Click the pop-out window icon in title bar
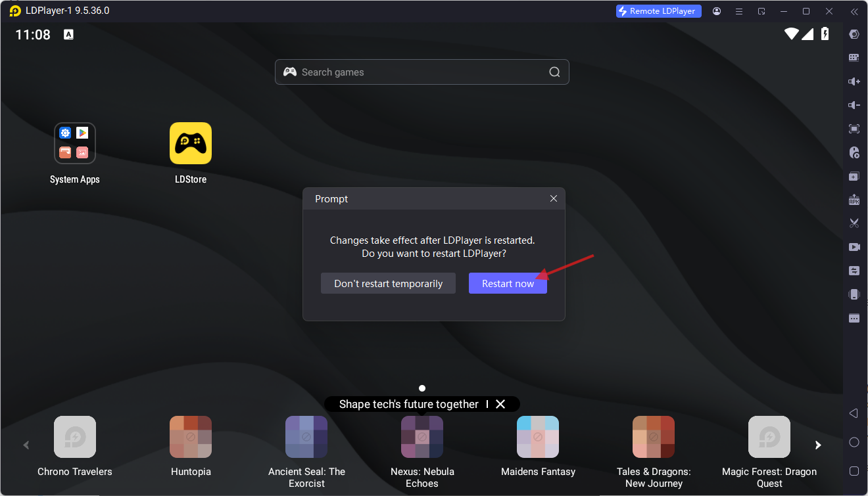The height and width of the screenshot is (496, 868). point(761,11)
